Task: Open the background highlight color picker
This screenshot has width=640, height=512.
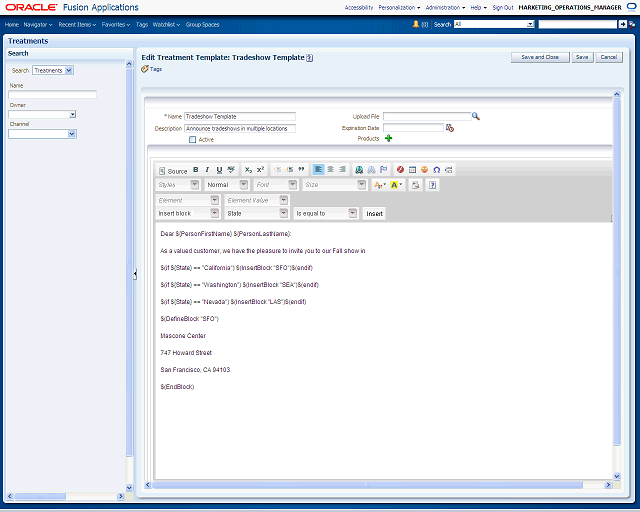Action: (396, 185)
